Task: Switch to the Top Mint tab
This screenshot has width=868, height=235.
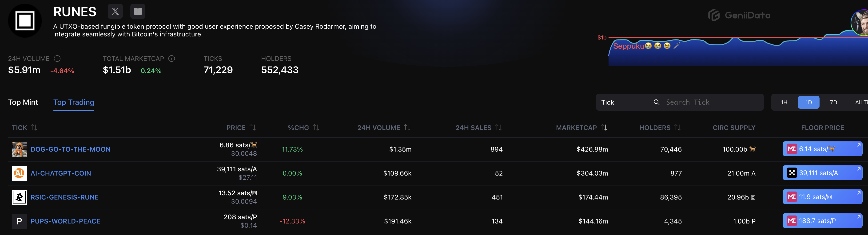Action: coord(23,102)
